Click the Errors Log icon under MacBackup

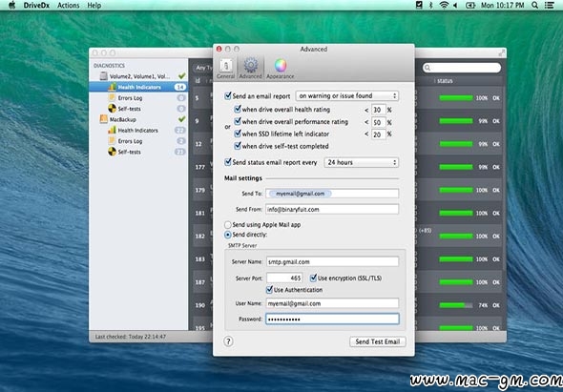click(112, 141)
